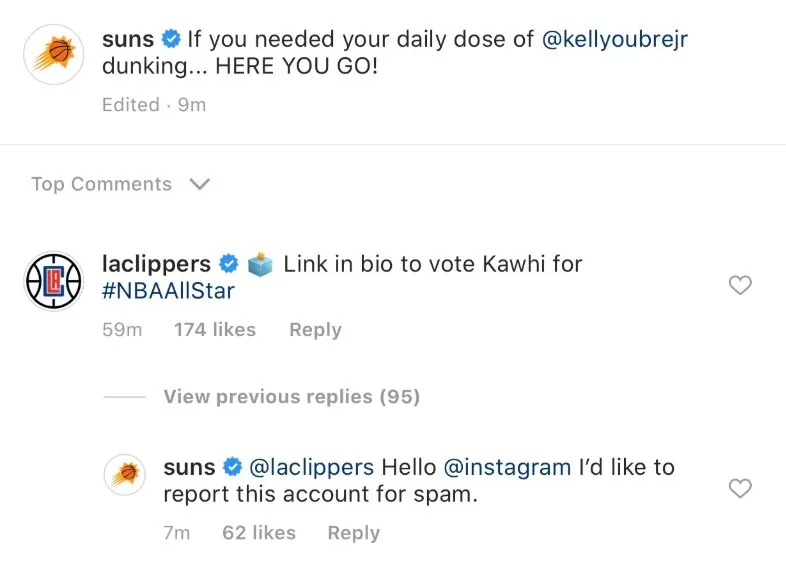Reply to the laclippers comment

[x=315, y=329]
